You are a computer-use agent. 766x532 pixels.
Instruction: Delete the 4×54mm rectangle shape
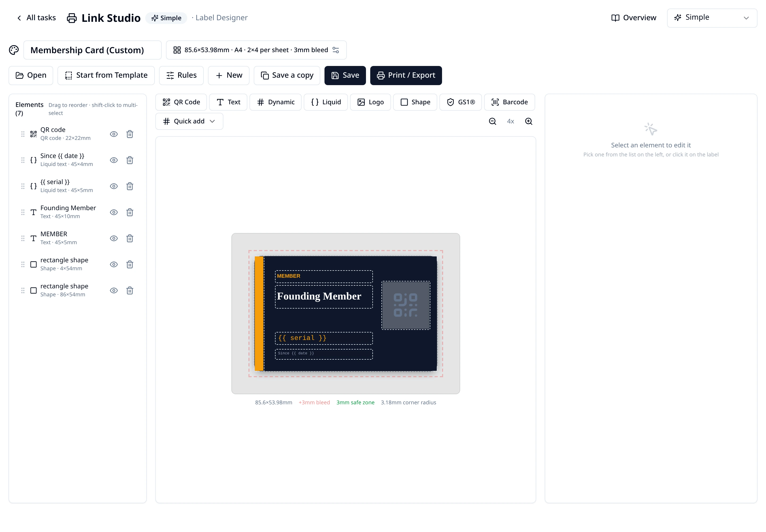point(130,264)
